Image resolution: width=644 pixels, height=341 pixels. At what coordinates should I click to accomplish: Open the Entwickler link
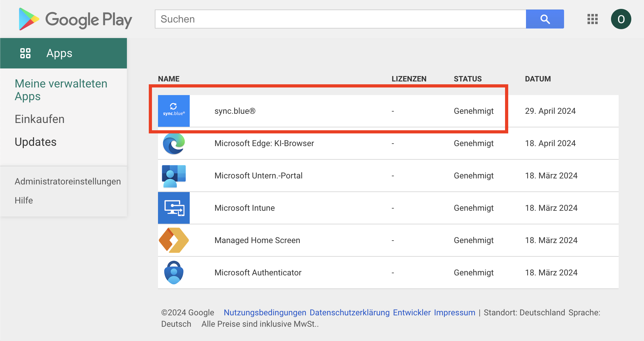tap(412, 312)
